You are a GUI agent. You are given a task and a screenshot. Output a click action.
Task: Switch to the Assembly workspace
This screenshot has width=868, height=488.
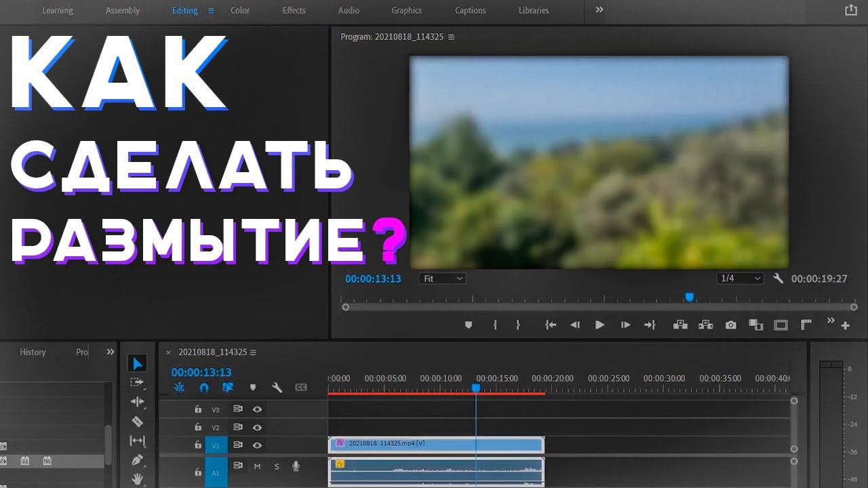coord(123,11)
